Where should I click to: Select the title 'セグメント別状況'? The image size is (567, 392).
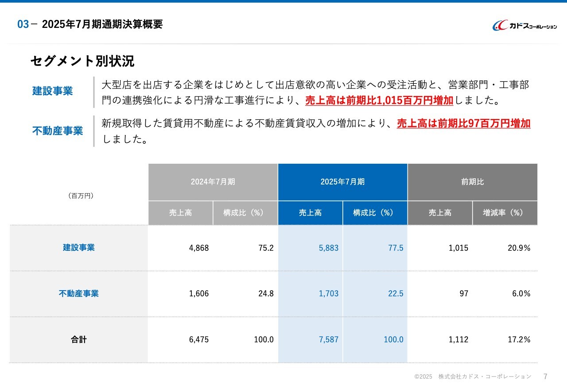coord(82,61)
